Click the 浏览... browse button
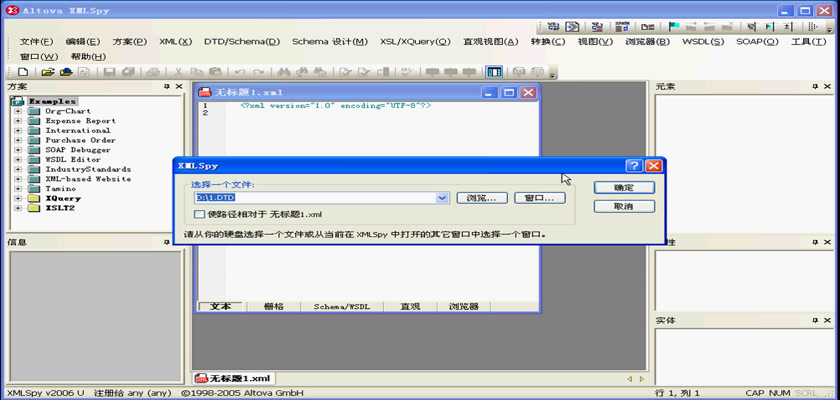The width and height of the screenshot is (840, 400). click(482, 198)
